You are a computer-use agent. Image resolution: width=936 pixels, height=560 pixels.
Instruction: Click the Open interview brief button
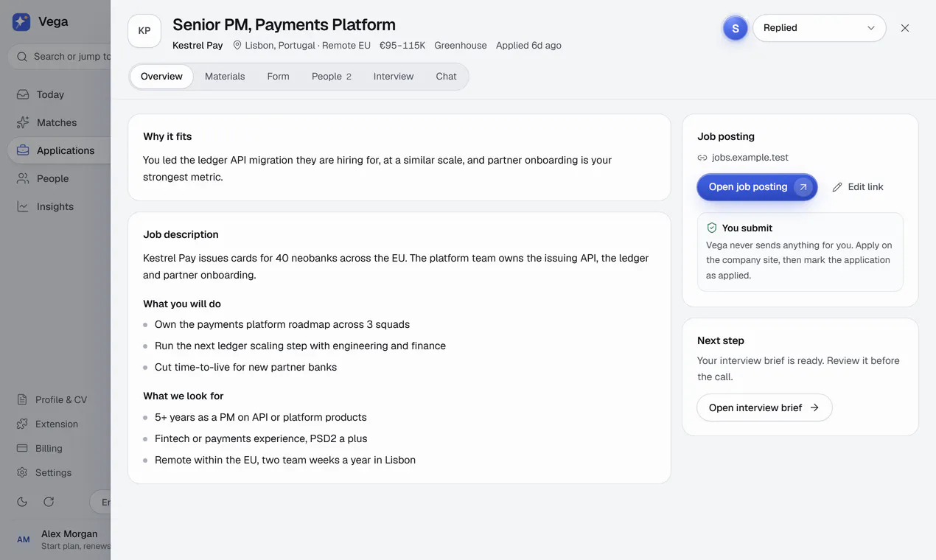(764, 407)
